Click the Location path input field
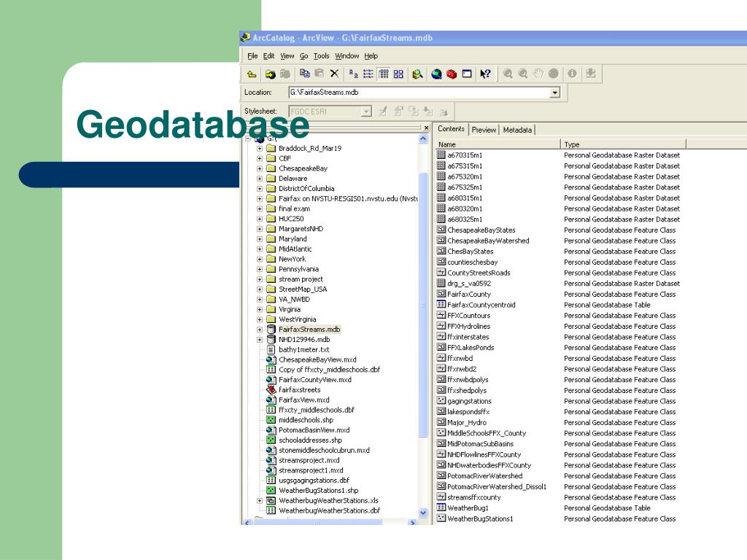 point(419,93)
